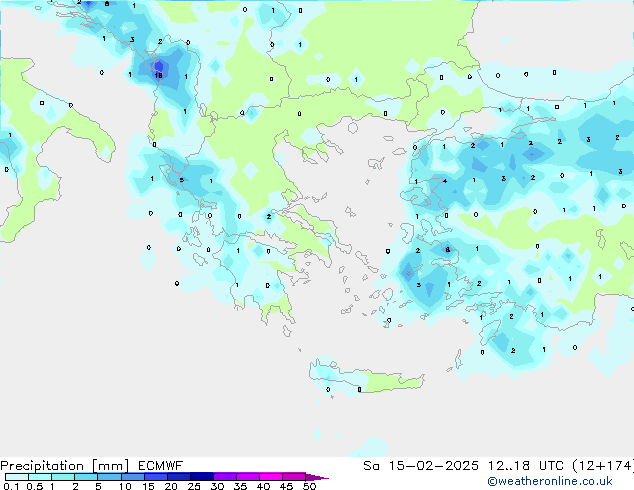Click the 'Precipitation [mm]' title text
Screen dimensions: 634x490
(x=64, y=466)
